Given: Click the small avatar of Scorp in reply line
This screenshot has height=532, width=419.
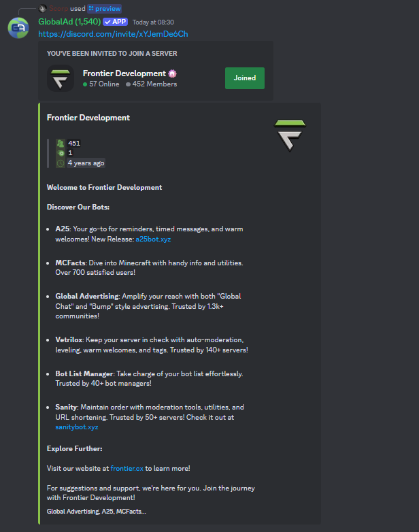Looking at the screenshot, I should 42,8.
